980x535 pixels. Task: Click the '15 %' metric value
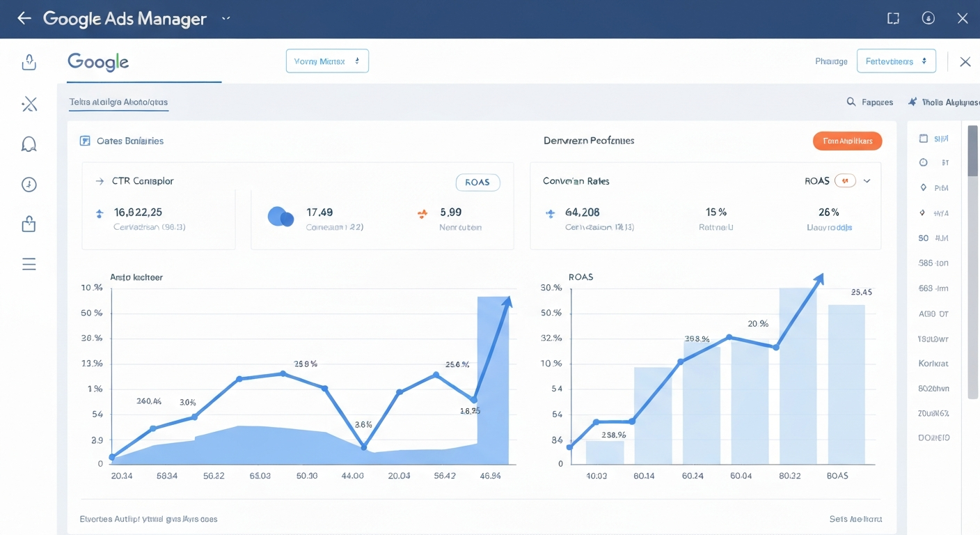[716, 212]
